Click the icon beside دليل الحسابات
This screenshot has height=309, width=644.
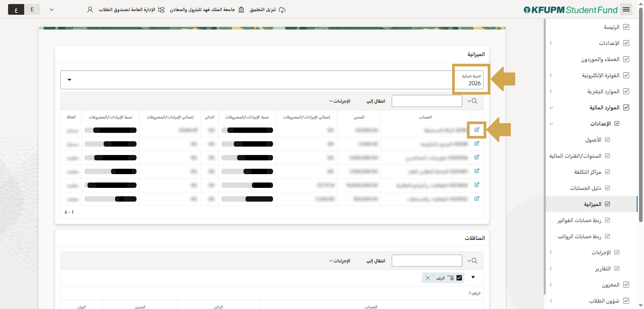607,188
